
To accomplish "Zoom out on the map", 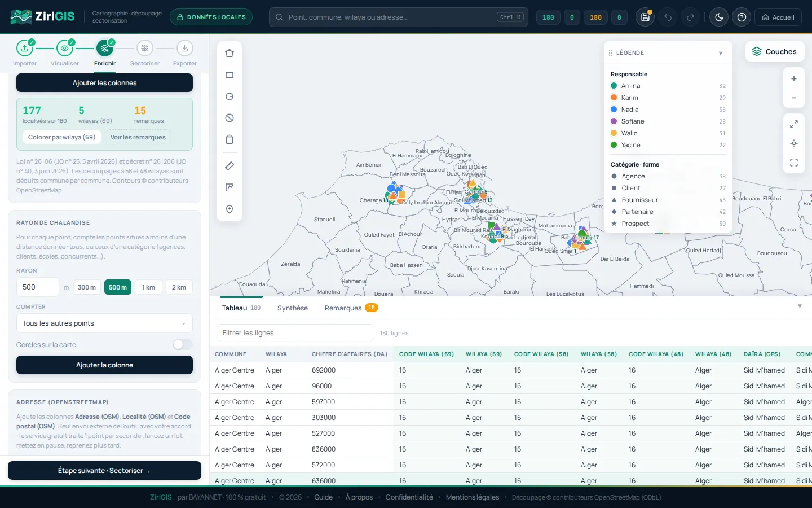I will click(x=794, y=98).
